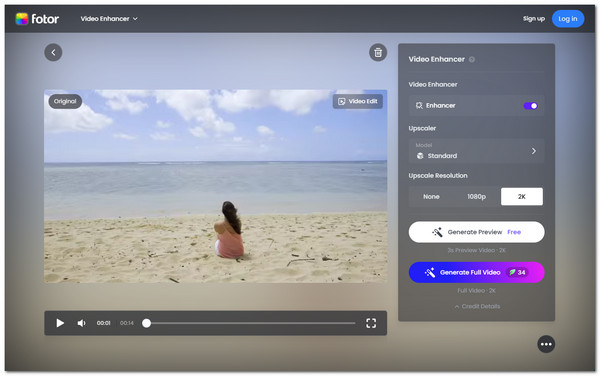Click the Enhancer magic icon

tap(419, 106)
